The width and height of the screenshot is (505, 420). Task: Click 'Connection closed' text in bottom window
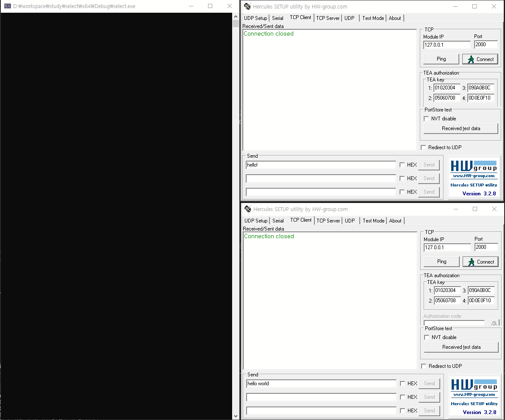pyautogui.click(x=269, y=236)
